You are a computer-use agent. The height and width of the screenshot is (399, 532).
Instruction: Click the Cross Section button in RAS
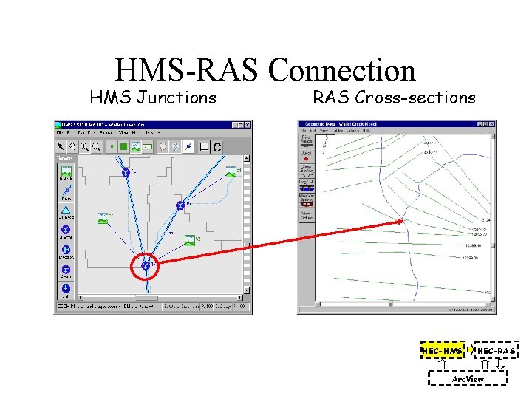[x=307, y=171]
